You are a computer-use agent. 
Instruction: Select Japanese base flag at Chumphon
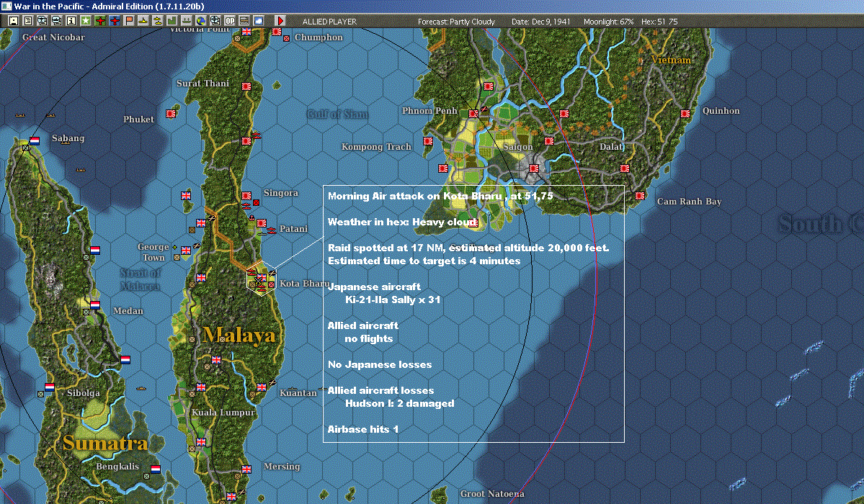click(x=277, y=32)
